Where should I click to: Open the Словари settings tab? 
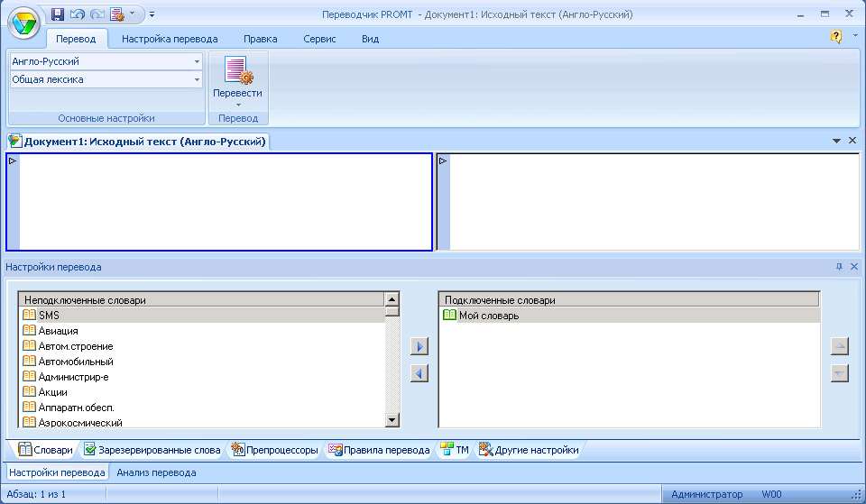(45, 450)
